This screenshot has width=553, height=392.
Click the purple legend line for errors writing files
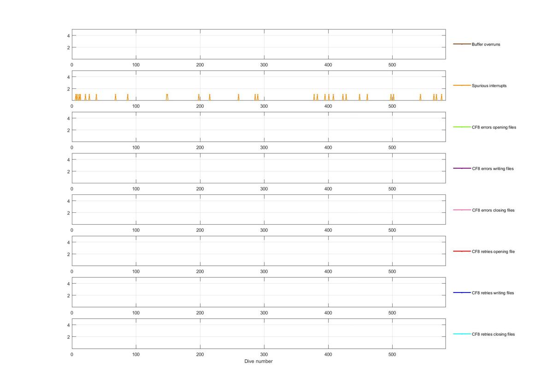click(x=462, y=169)
